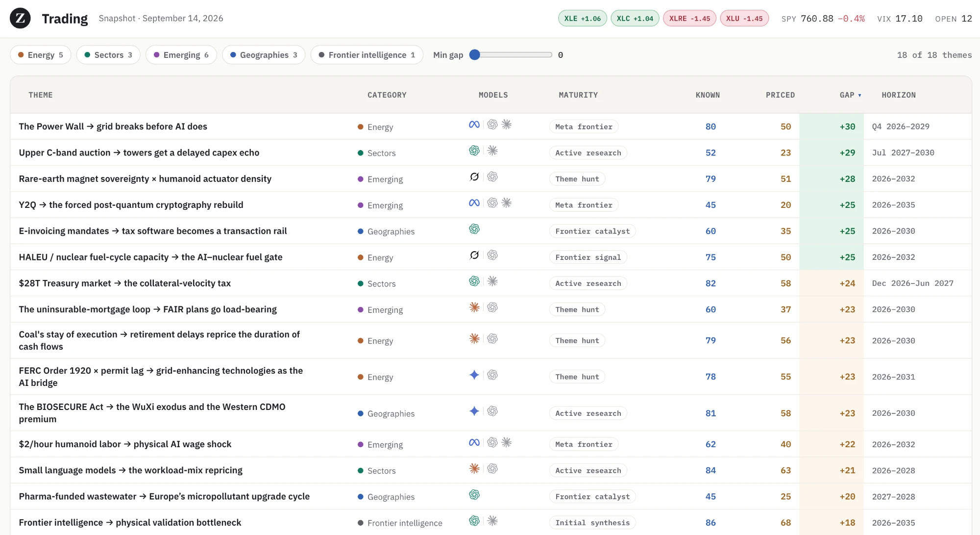This screenshot has width=980, height=535.
Task: Click the Min gap slider handle
Action: (x=474, y=55)
